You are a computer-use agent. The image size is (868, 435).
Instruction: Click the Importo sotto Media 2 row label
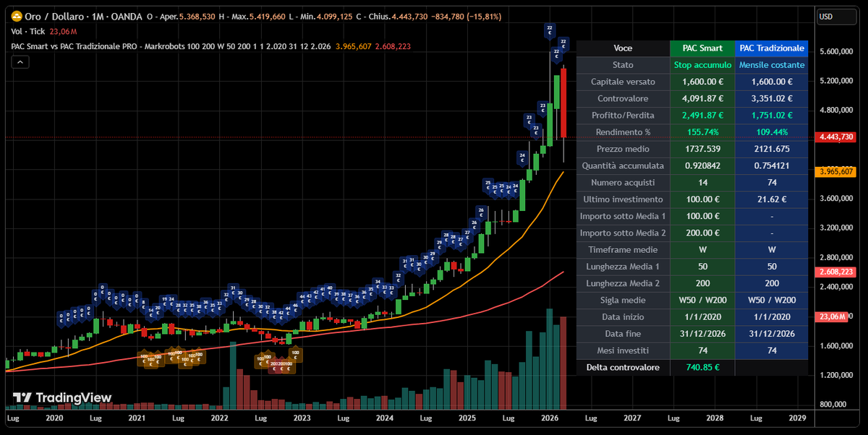point(623,233)
